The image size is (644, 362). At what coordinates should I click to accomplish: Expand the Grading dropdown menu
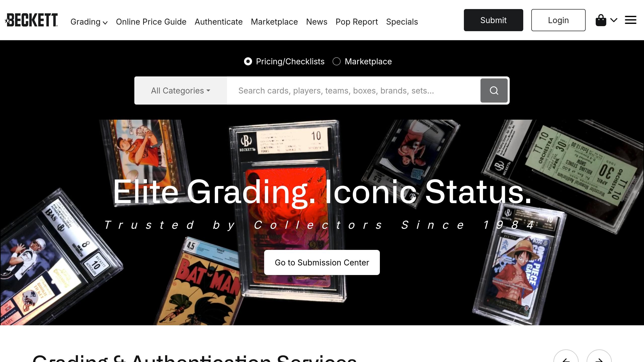point(89,22)
